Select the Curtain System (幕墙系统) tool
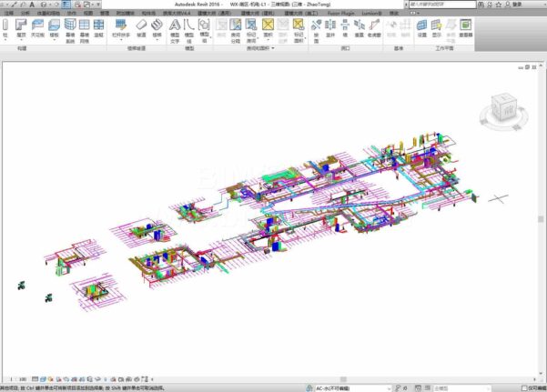 70,31
